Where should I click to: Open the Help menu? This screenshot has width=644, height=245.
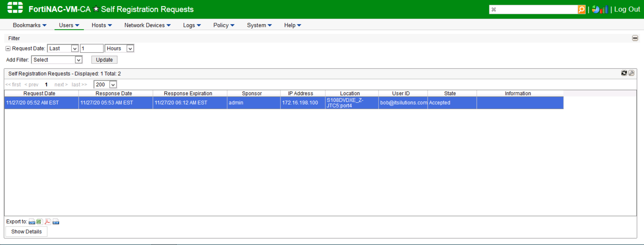(293, 25)
